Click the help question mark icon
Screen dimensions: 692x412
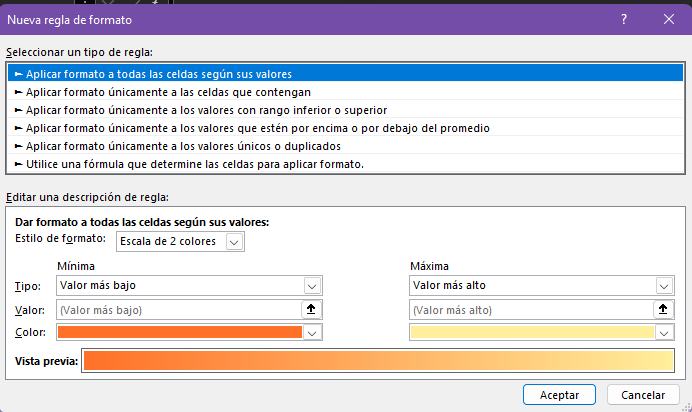(624, 19)
